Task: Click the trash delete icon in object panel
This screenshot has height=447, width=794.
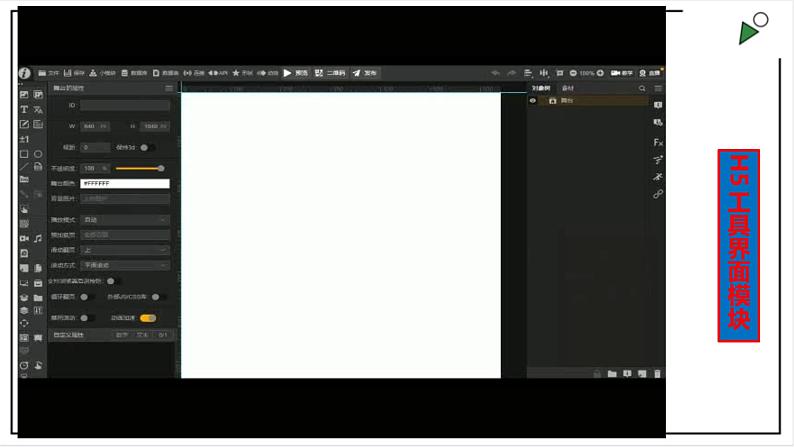Action: 657,374
